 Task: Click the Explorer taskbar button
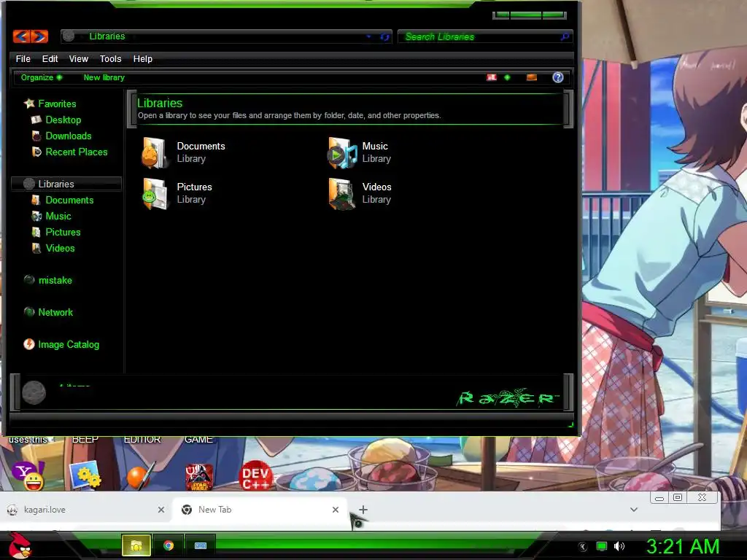(136, 545)
